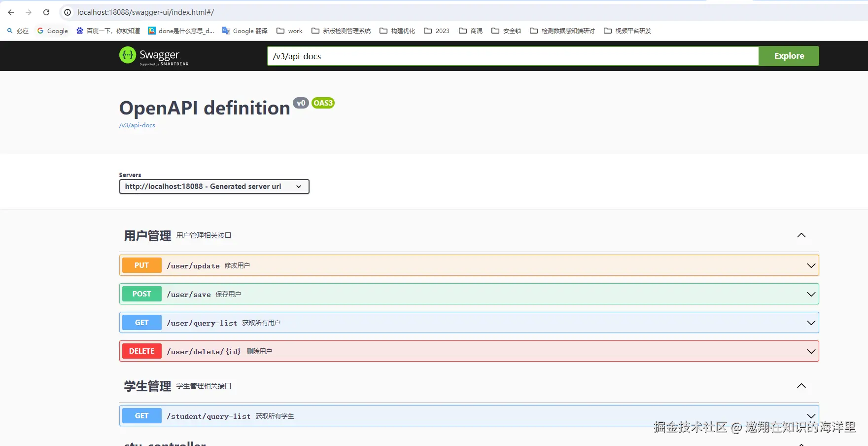Open the /v3/api-docs link under title
868x446 pixels.
click(137, 125)
